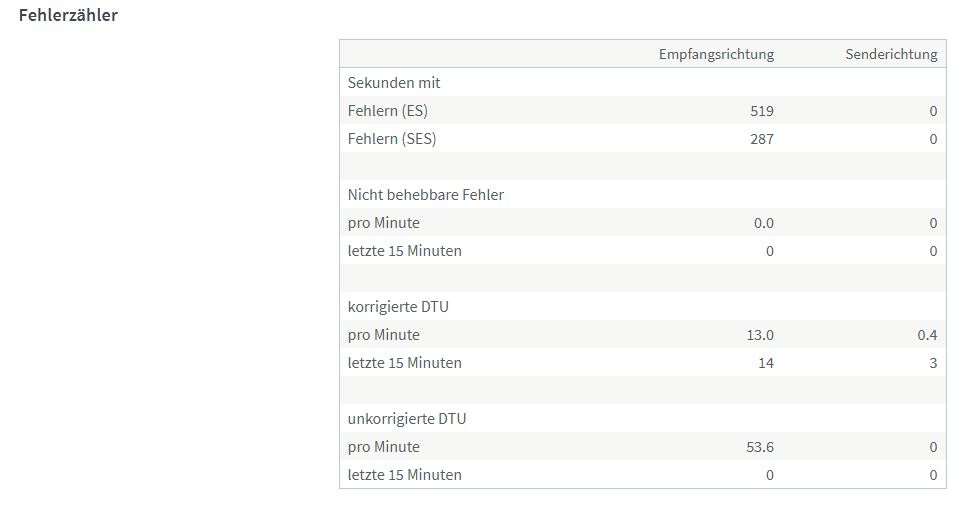This screenshot has width=973, height=513.
Task: Click the uncorrected DTU value 53.6
Action: click(x=762, y=447)
